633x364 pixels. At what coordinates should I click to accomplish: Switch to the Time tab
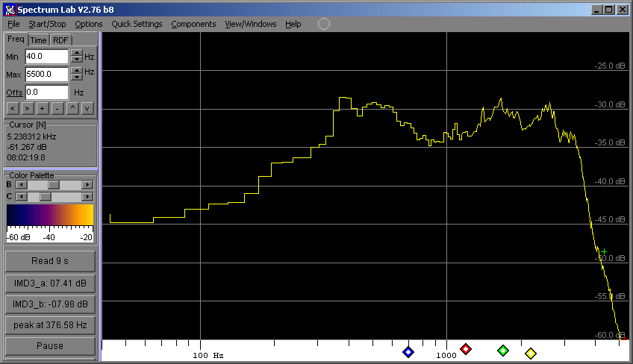pyautogui.click(x=39, y=40)
